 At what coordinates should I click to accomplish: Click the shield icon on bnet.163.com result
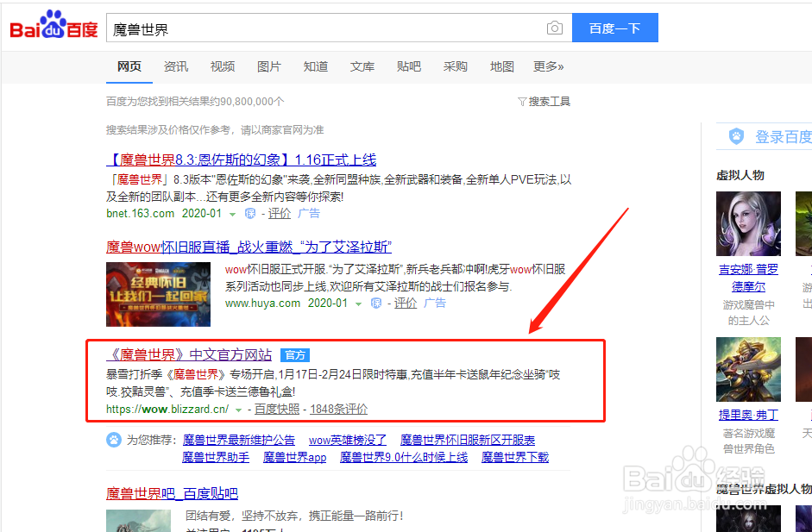click(x=250, y=214)
